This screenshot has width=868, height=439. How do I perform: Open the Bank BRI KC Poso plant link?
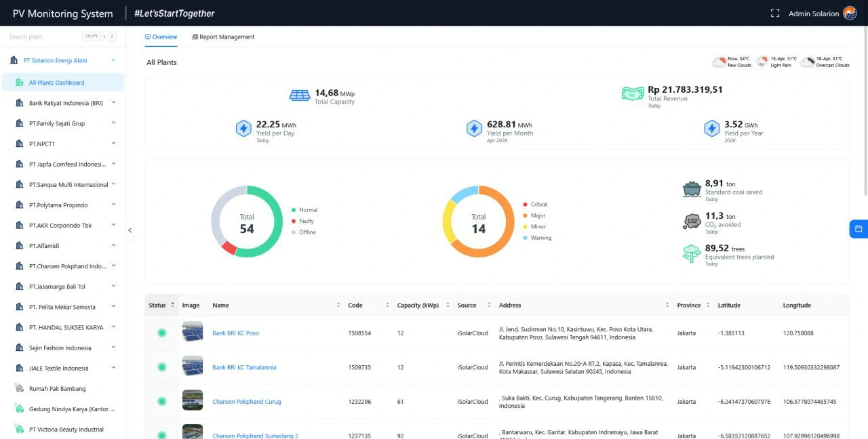235,333
